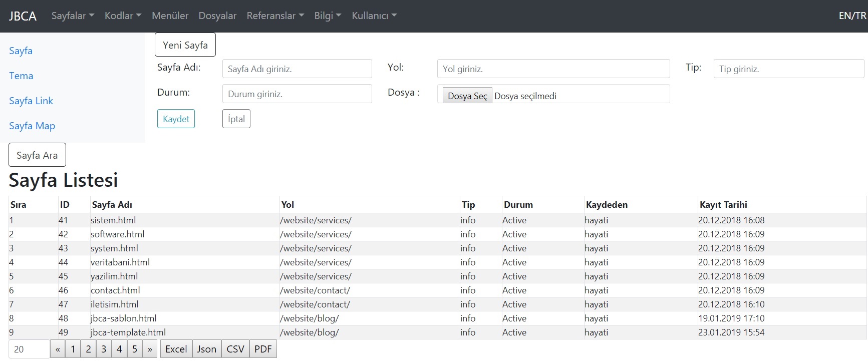
Task: Export the table as PDF
Action: click(263, 349)
